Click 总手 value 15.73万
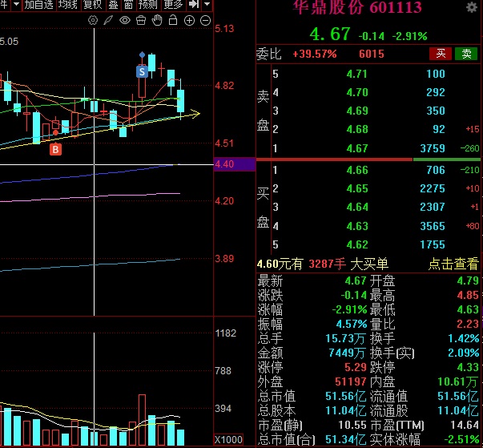The width and height of the screenshot is (483, 448). pos(345,339)
